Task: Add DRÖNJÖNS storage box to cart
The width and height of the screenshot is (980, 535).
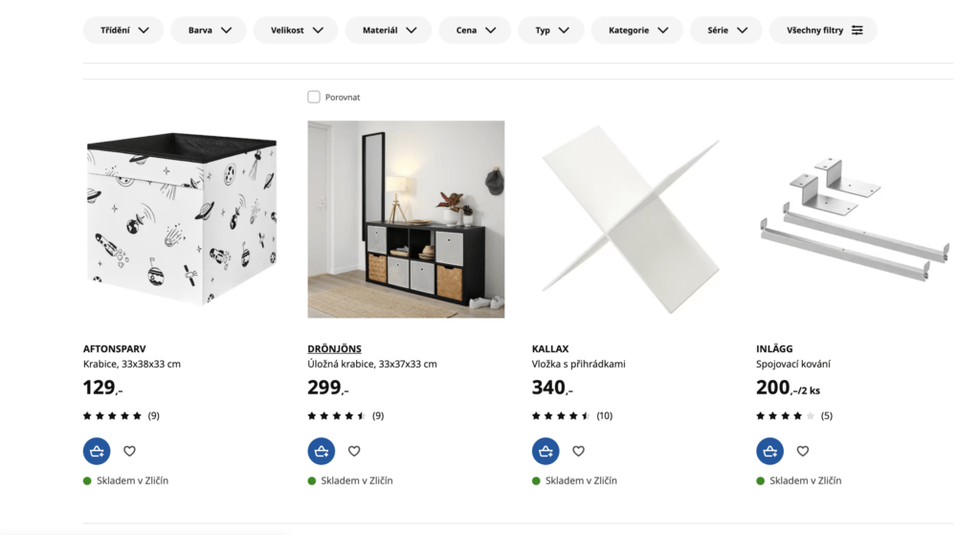Action: (x=322, y=451)
